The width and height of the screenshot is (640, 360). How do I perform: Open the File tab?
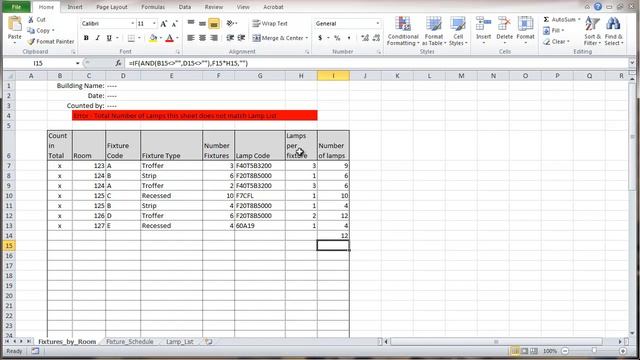[16, 7]
